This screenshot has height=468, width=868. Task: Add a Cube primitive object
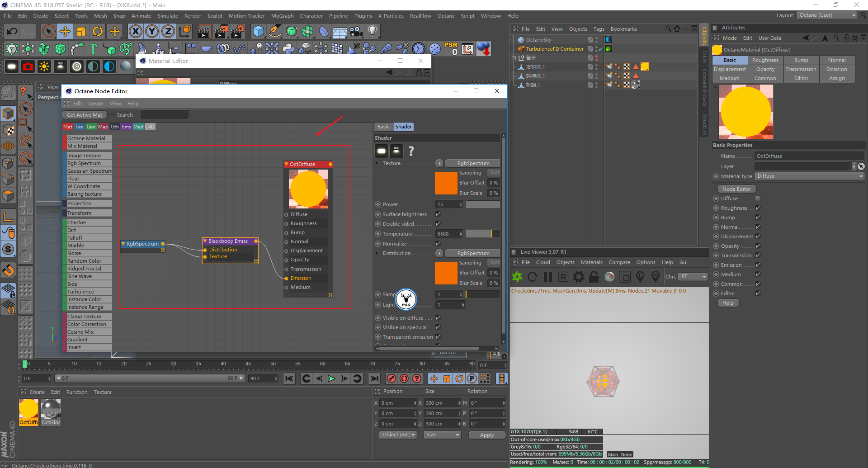[259, 31]
